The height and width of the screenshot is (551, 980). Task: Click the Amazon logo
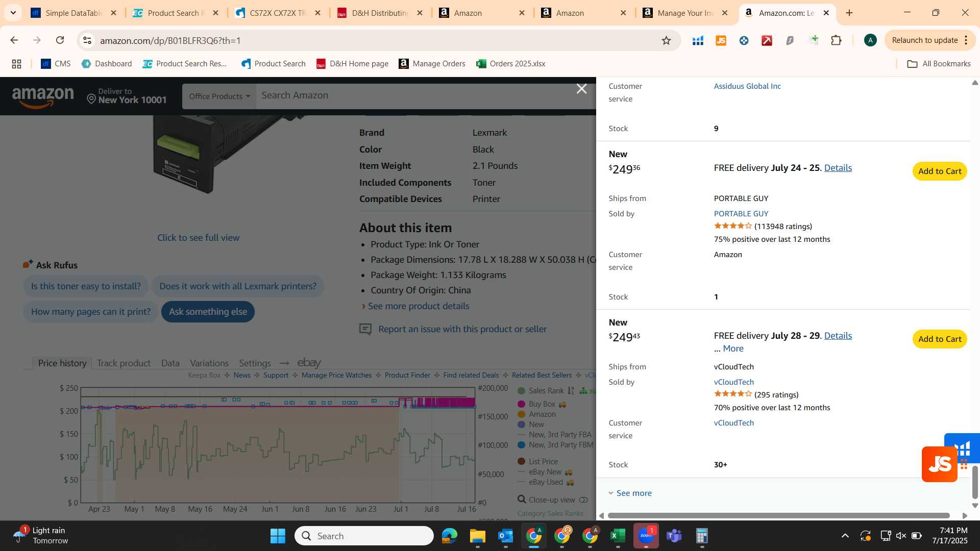[x=43, y=97]
